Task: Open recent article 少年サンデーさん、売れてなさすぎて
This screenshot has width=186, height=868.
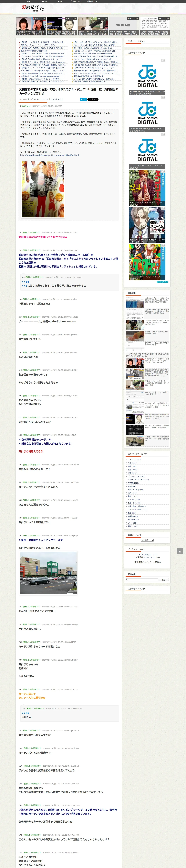Action: point(157,344)
